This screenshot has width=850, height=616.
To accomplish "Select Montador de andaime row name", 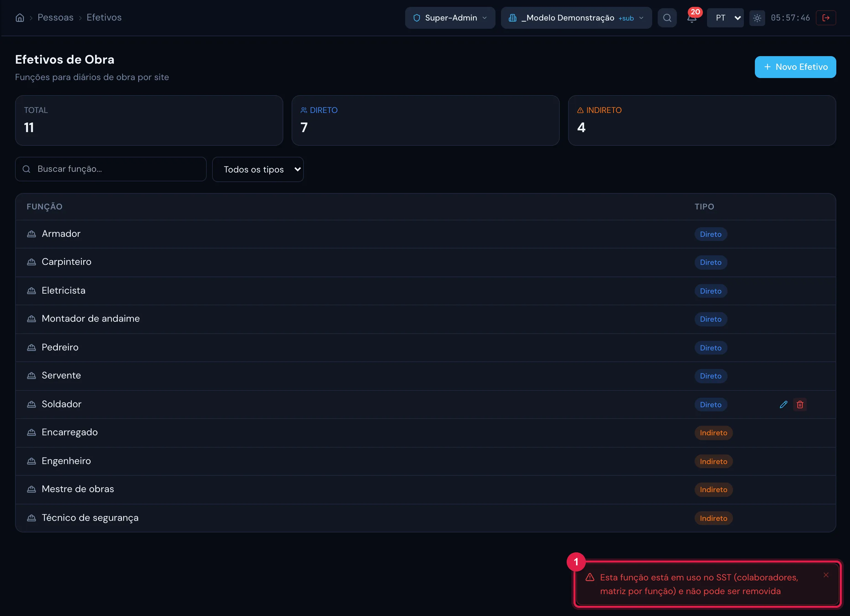I will (x=90, y=318).
